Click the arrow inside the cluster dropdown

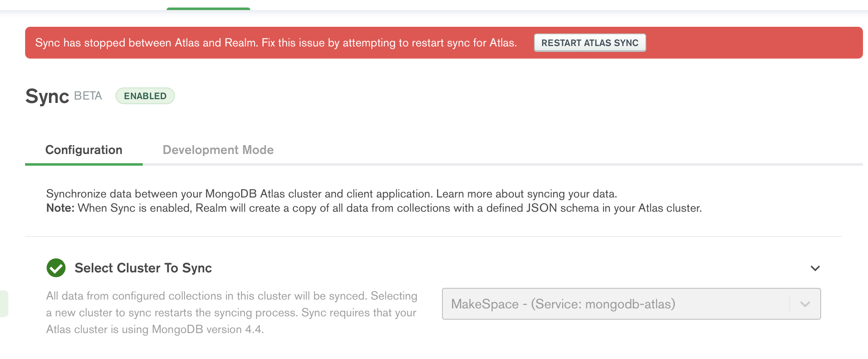[805, 304]
